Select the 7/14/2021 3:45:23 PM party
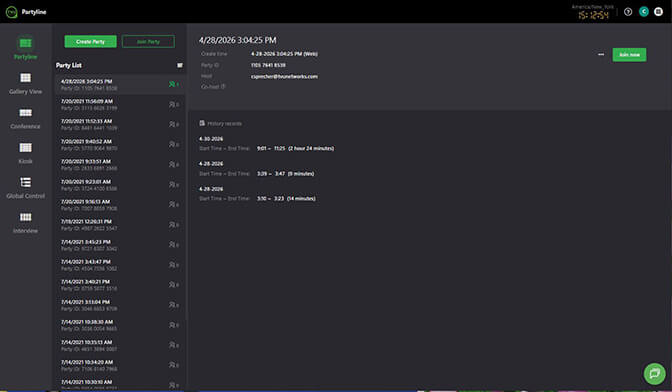The image size is (672, 392). click(x=120, y=245)
